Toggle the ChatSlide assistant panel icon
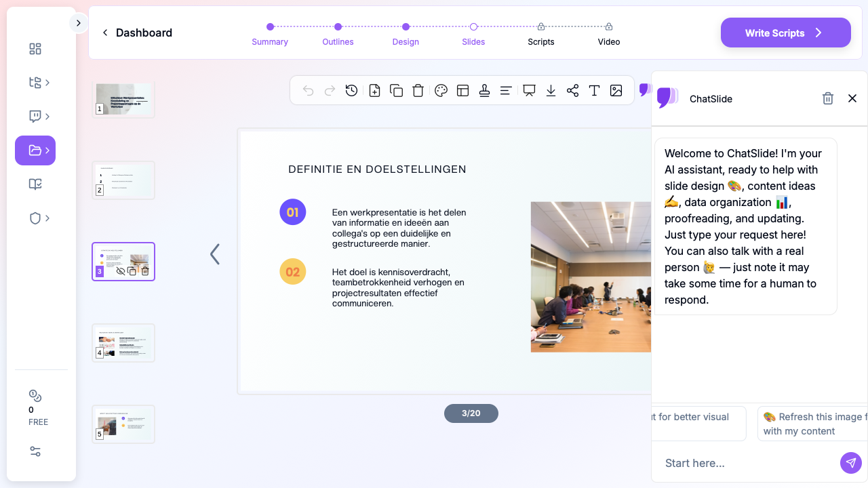868x488 pixels. tap(645, 90)
